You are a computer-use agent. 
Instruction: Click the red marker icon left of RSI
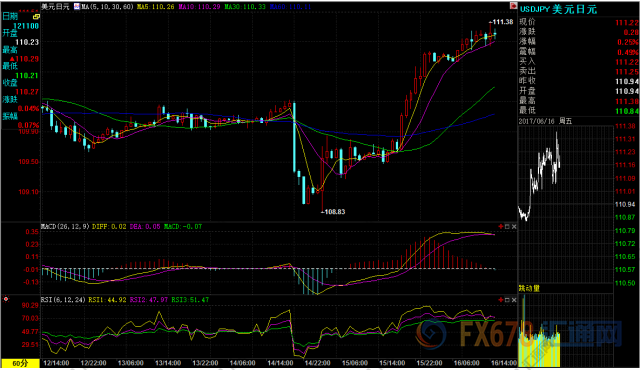[6, 299]
